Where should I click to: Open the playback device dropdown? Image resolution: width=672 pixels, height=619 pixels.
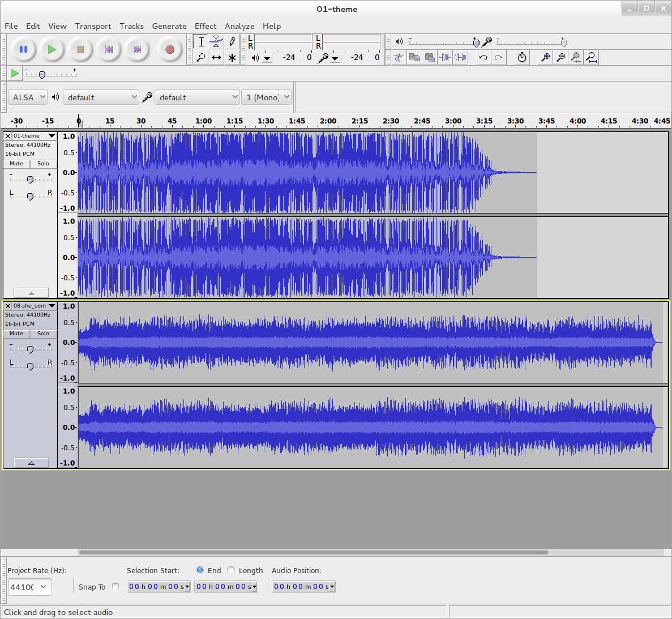point(101,97)
